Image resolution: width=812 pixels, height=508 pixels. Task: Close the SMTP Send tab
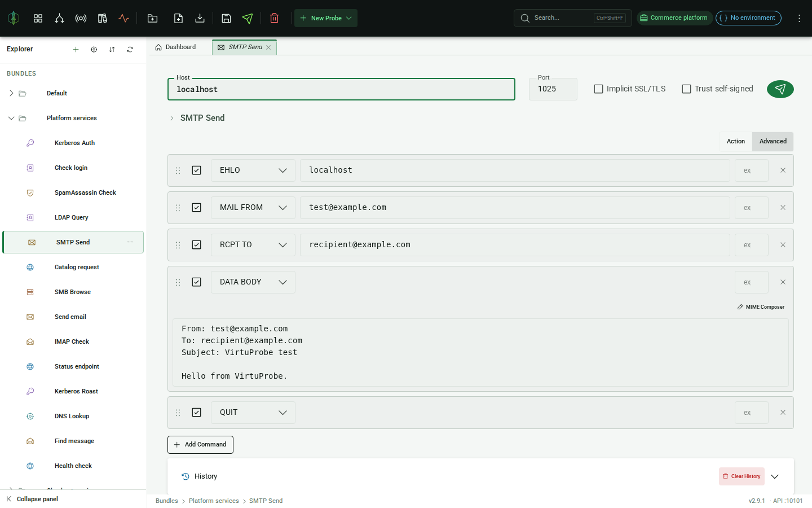[x=268, y=47]
